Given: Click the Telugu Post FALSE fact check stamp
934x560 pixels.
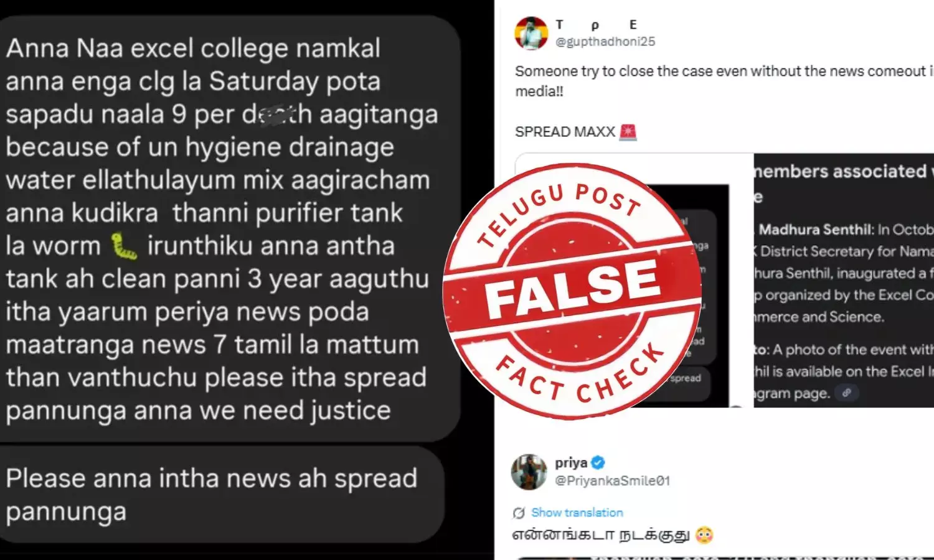Looking at the screenshot, I should click(x=572, y=291).
